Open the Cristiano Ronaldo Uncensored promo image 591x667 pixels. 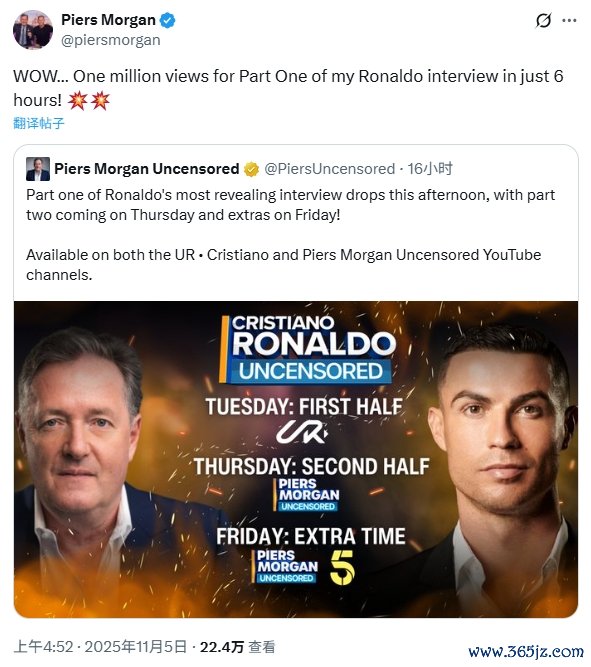(296, 459)
